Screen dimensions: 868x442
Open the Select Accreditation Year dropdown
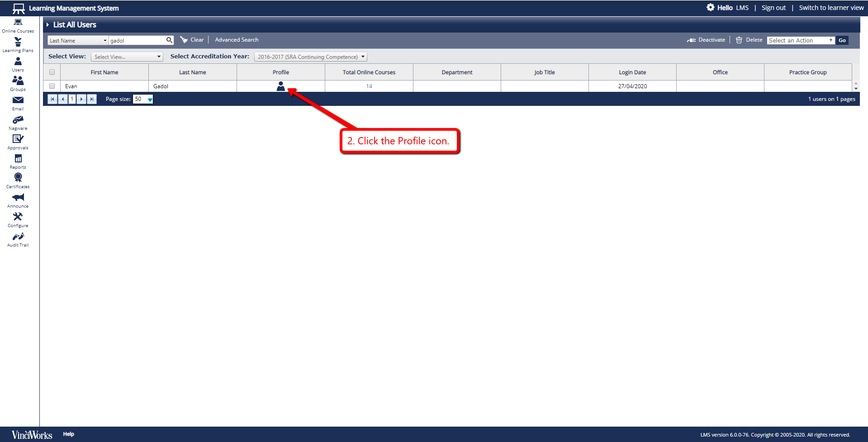tap(311, 57)
